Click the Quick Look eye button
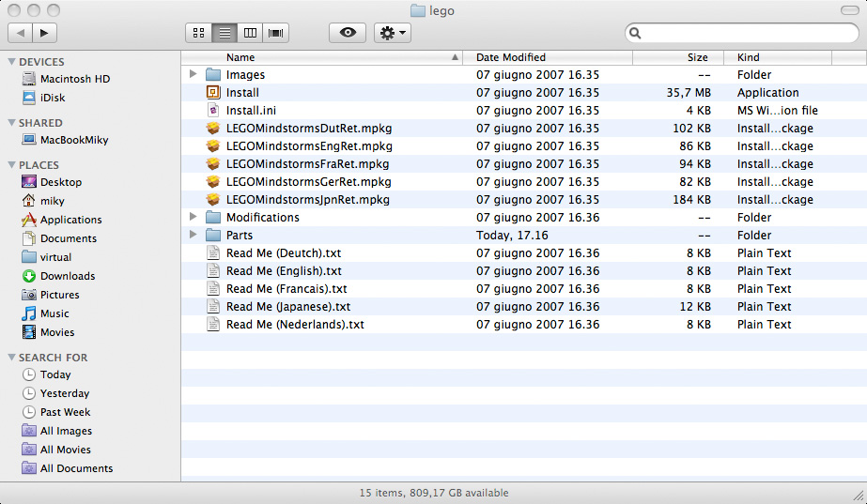Image resolution: width=867 pixels, height=504 pixels. (348, 33)
